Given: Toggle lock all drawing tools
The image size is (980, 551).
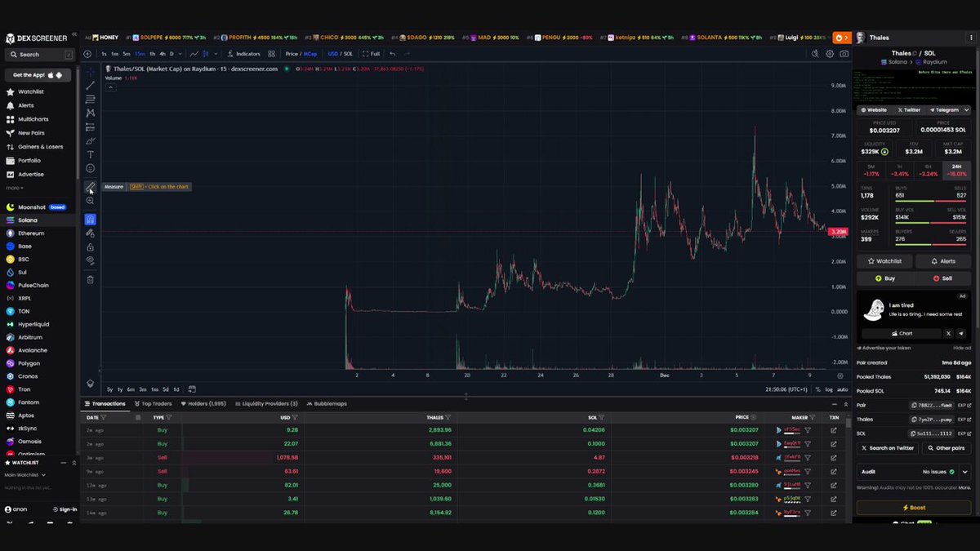Looking at the screenshot, I should [x=91, y=247].
